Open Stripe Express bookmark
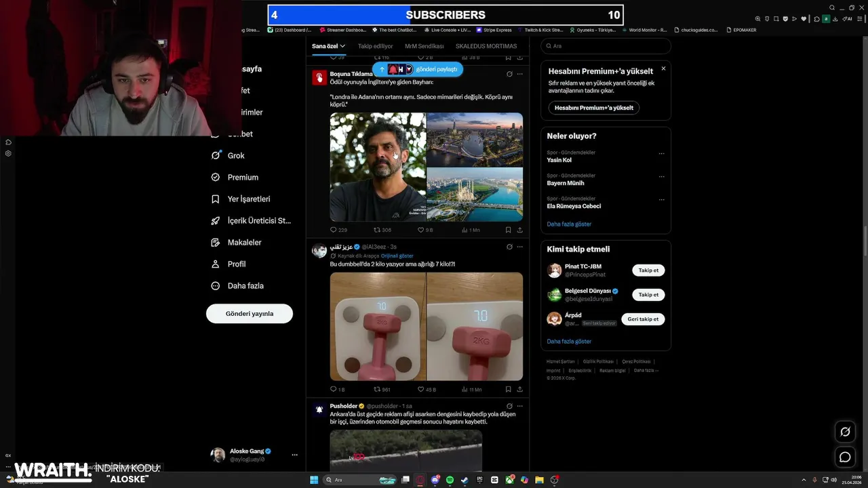 (494, 30)
